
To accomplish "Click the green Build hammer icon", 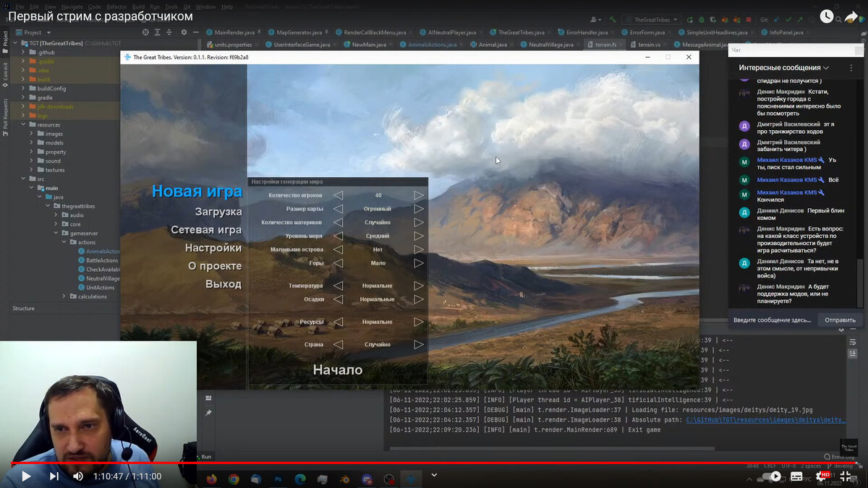I will (613, 20).
